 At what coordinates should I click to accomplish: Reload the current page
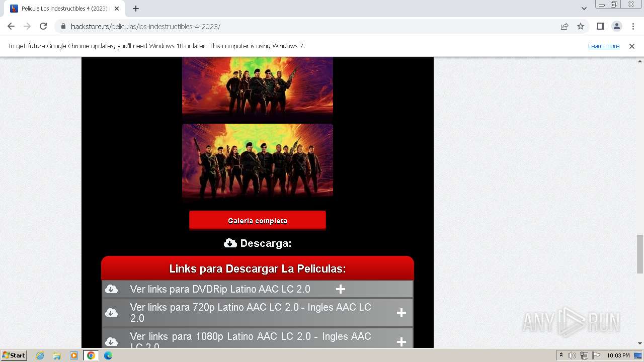pyautogui.click(x=43, y=26)
